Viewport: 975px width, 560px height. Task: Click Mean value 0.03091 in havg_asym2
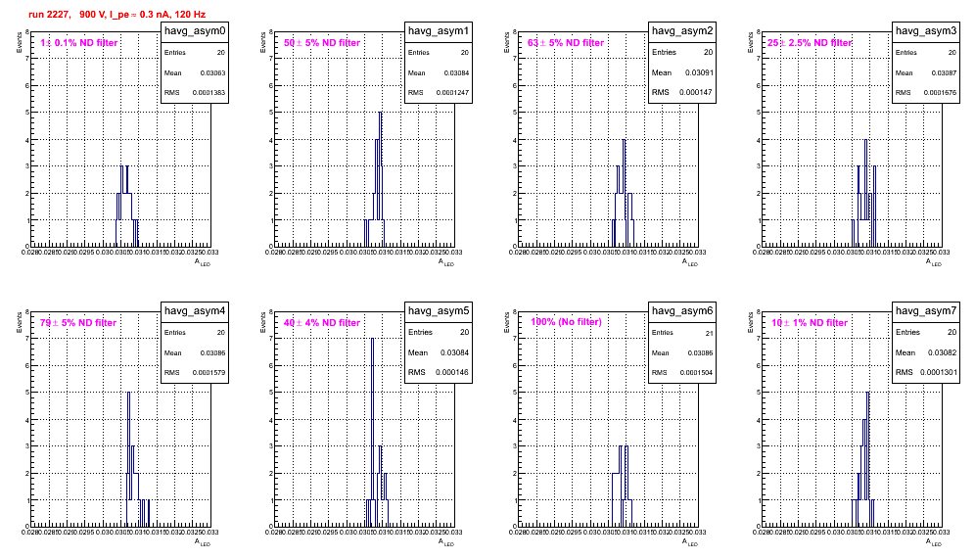[x=699, y=72]
